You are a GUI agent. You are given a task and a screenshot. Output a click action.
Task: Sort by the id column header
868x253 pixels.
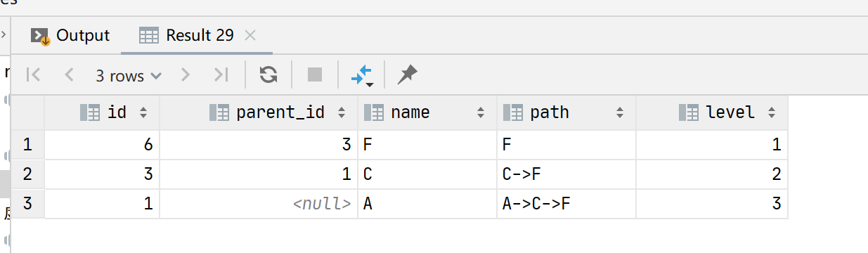coord(103,112)
